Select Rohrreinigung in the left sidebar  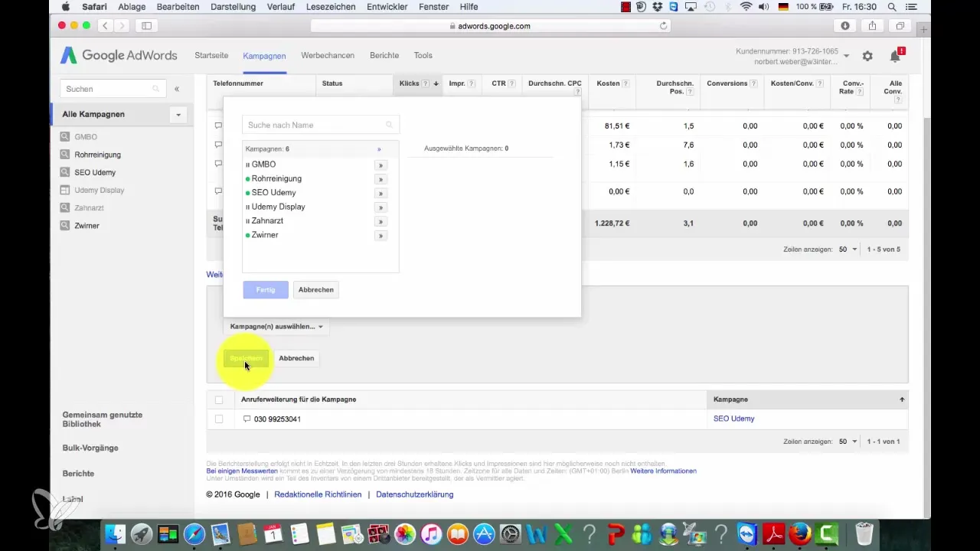[x=98, y=155]
